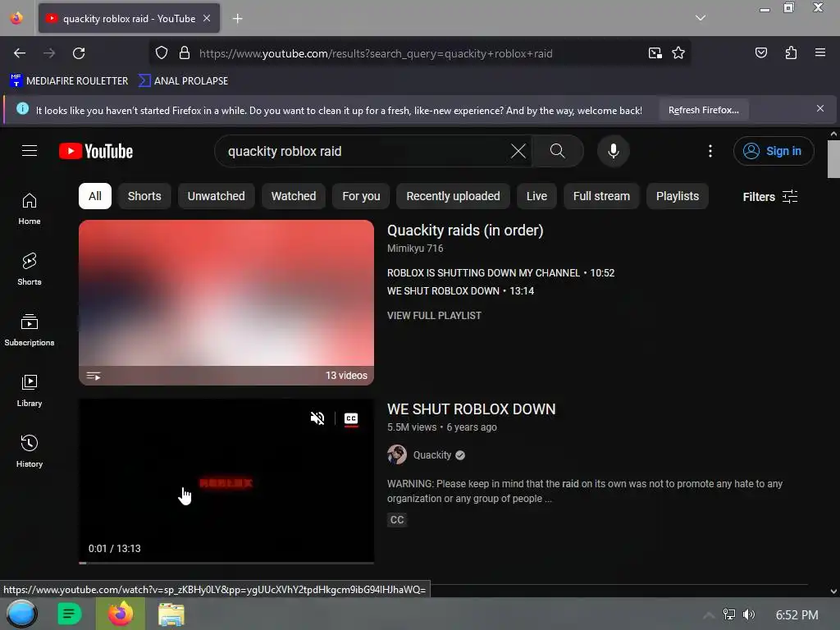Click the 6:52 PM clock
The width and height of the screenshot is (840, 630).
pos(797,615)
